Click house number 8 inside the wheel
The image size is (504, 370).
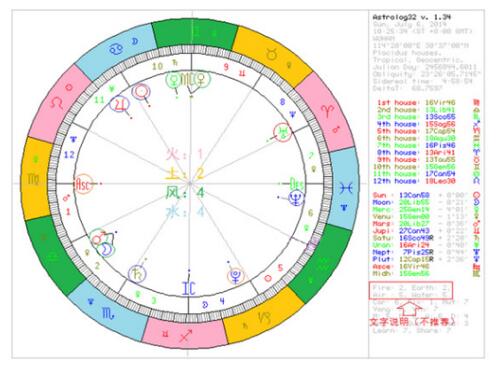282,102
